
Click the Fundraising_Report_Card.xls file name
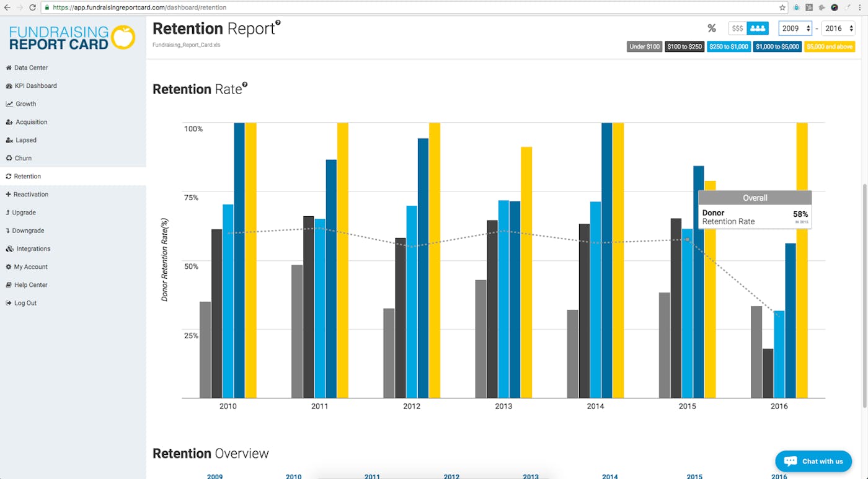click(186, 45)
